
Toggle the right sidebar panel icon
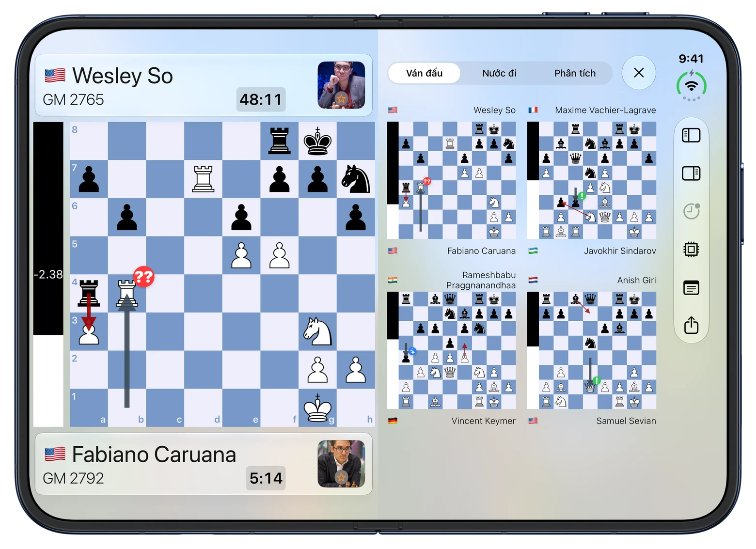691,173
